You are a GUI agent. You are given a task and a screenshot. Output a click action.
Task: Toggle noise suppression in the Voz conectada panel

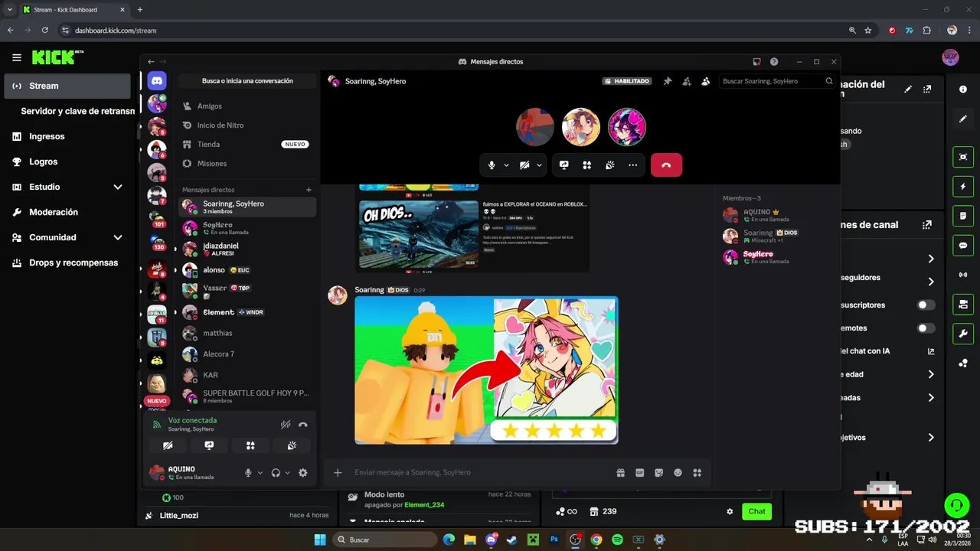click(x=286, y=424)
